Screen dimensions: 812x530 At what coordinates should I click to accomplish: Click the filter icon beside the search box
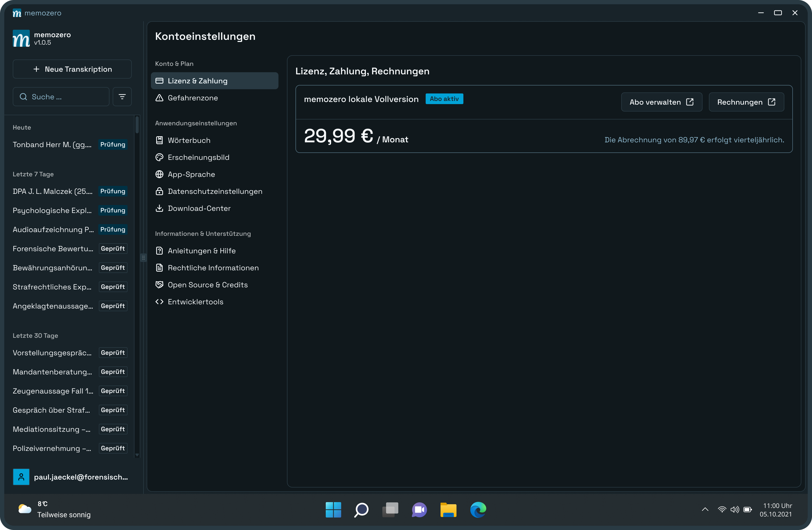click(122, 96)
